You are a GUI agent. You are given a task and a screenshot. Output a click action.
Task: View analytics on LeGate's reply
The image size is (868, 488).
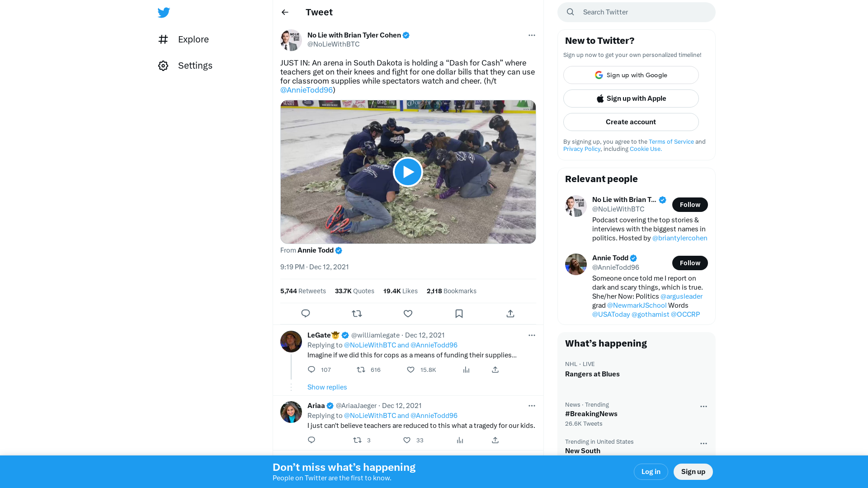point(466,370)
